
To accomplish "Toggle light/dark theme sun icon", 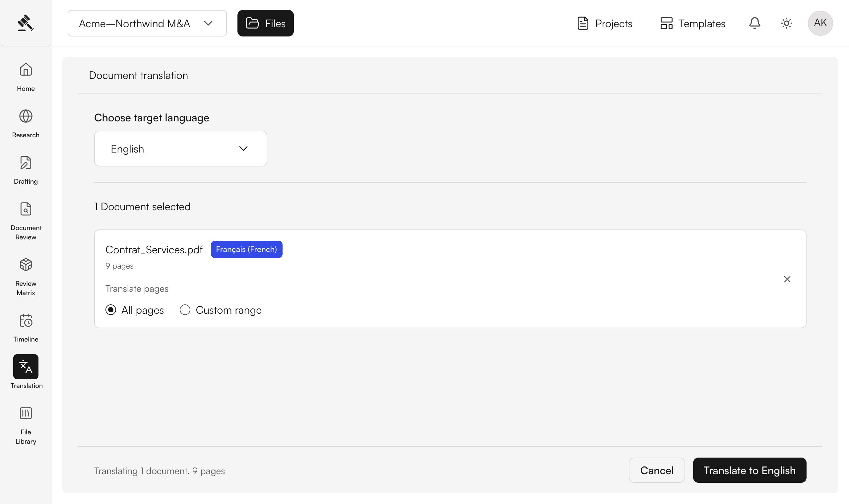I will 787,23.
